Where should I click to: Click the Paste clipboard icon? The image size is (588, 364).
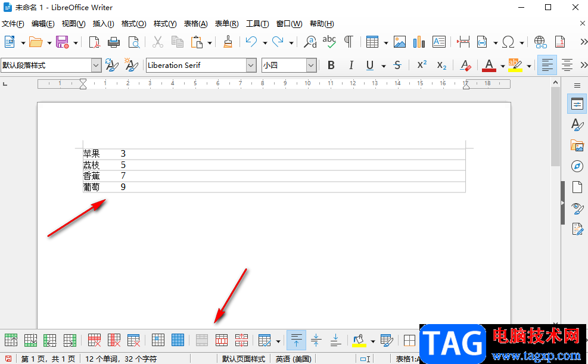[197, 42]
